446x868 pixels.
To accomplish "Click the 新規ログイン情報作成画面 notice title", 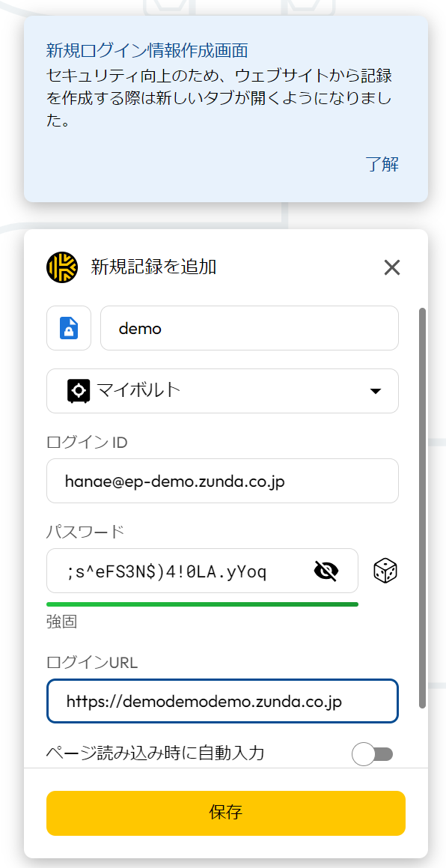I will click(x=147, y=51).
